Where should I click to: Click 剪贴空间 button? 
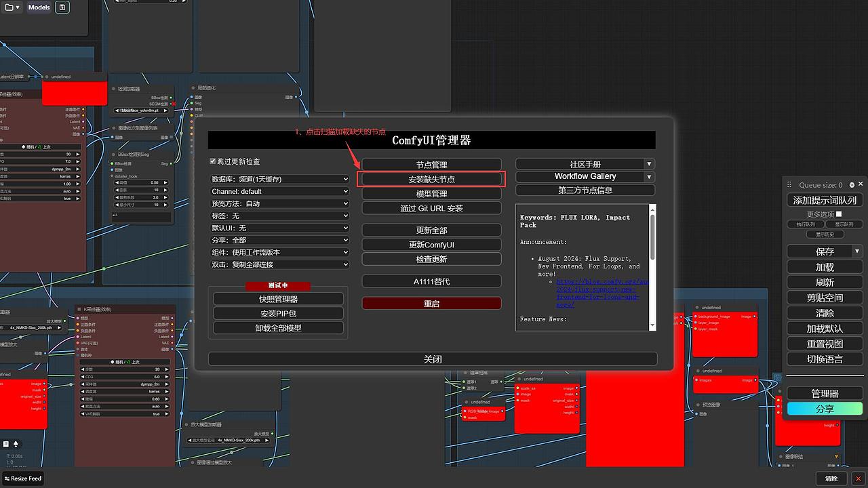tap(825, 298)
